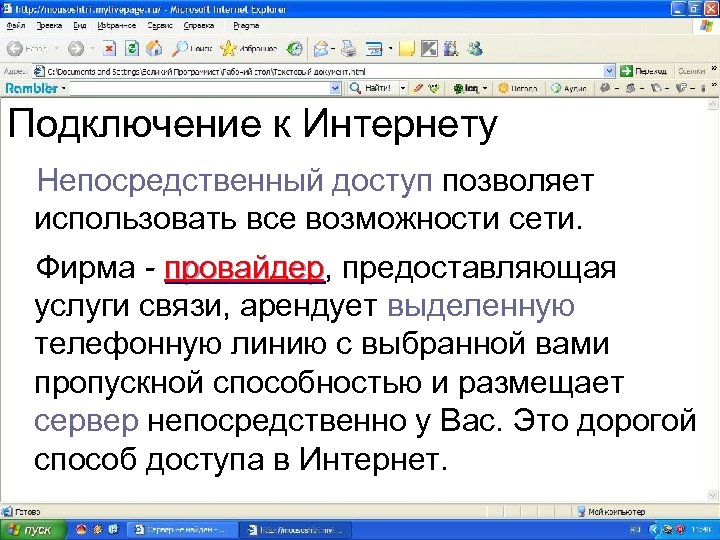Switch to the Сервер не найден taskbar window
This screenshot has height=540, width=720.
(181, 530)
